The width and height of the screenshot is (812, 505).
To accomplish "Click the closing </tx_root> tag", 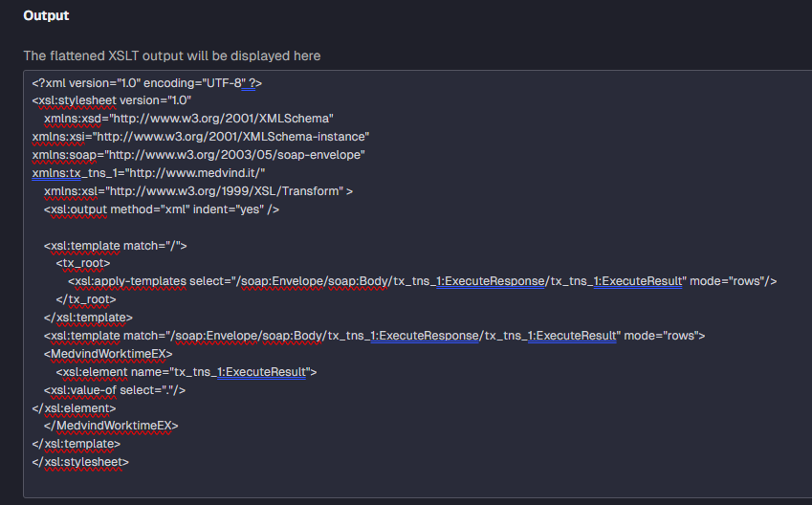I will (x=86, y=299).
